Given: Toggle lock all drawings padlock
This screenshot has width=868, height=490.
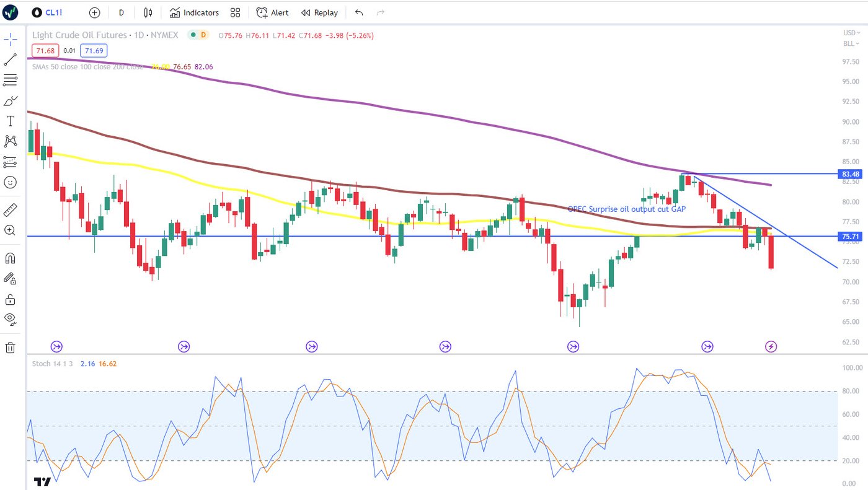Looking at the screenshot, I should (x=10, y=300).
